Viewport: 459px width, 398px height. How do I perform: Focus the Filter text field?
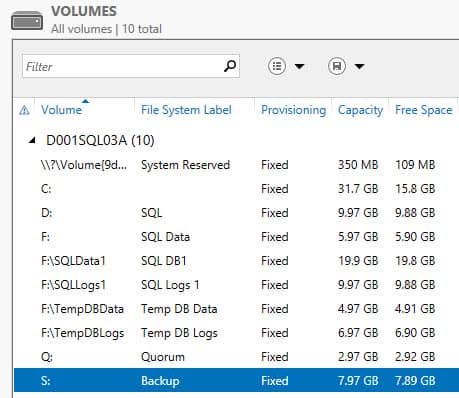131,66
